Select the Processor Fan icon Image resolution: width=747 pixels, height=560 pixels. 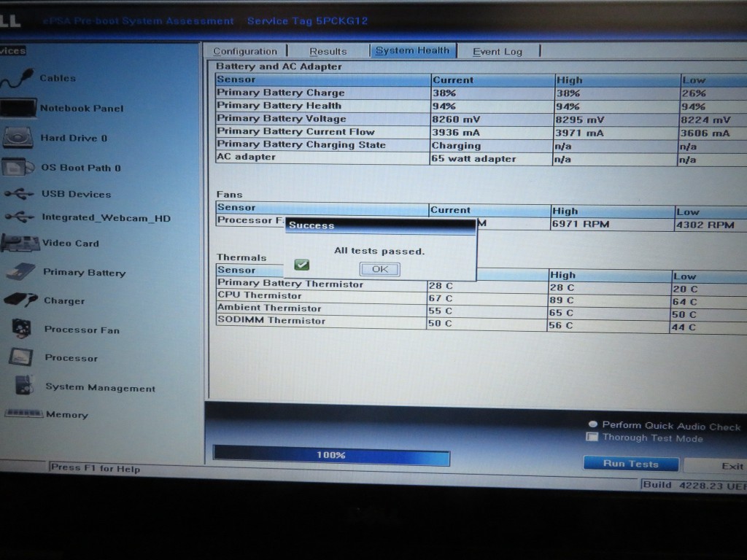21,329
